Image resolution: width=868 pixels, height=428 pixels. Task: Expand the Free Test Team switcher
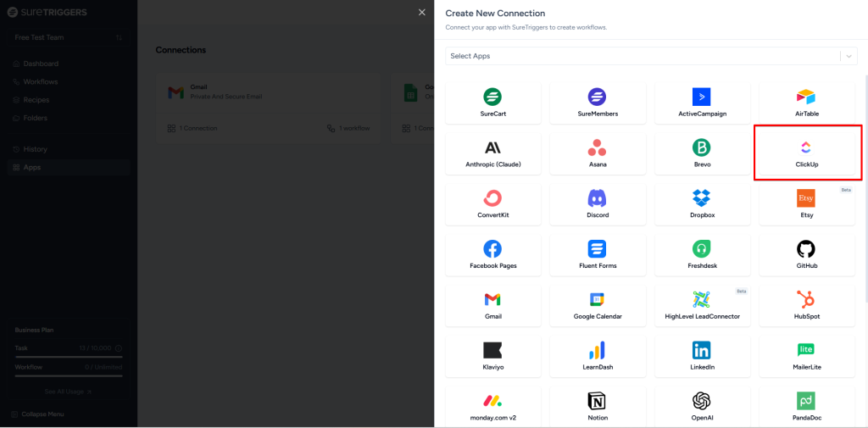(x=119, y=38)
